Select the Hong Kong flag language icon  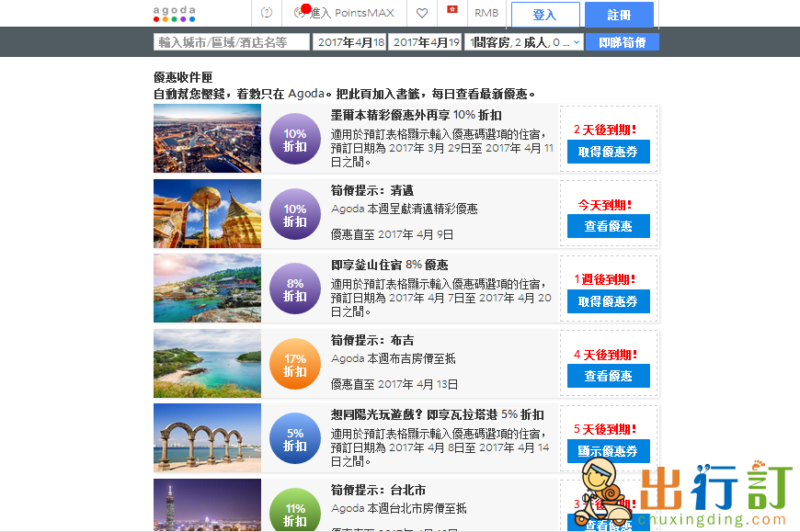pos(452,9)
